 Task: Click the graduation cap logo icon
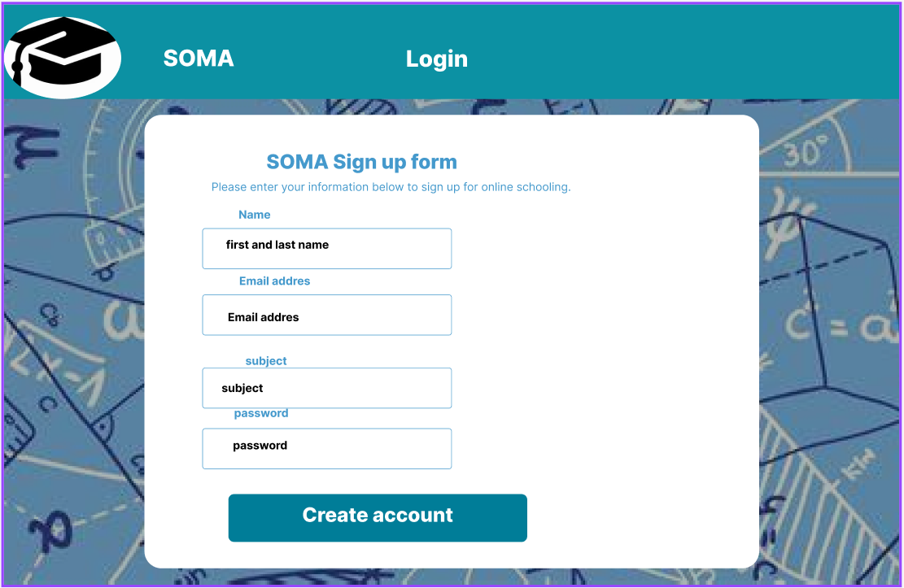63,57
